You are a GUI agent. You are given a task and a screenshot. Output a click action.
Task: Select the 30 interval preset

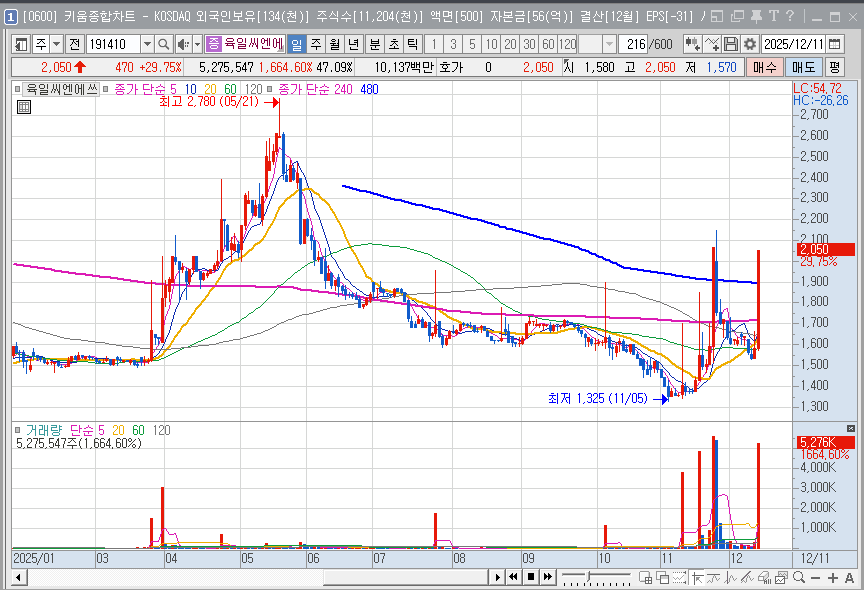(x=529, y=44)
